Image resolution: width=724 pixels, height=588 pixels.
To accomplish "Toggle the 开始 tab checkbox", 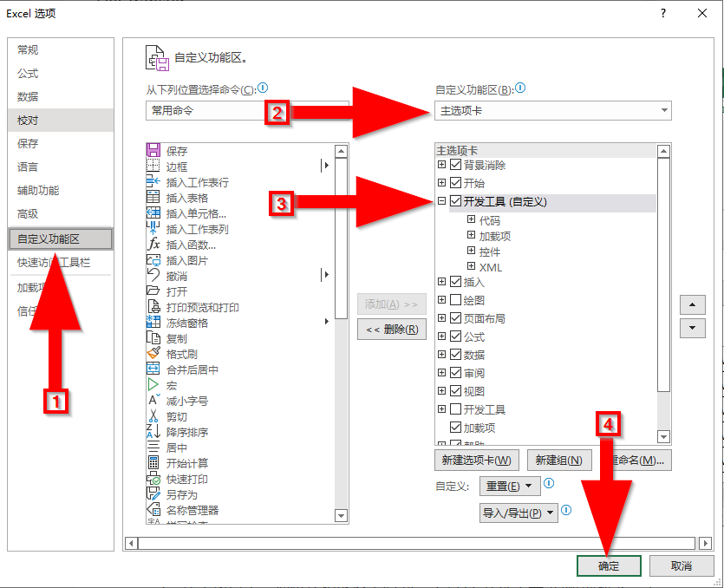I will [456, 182].
